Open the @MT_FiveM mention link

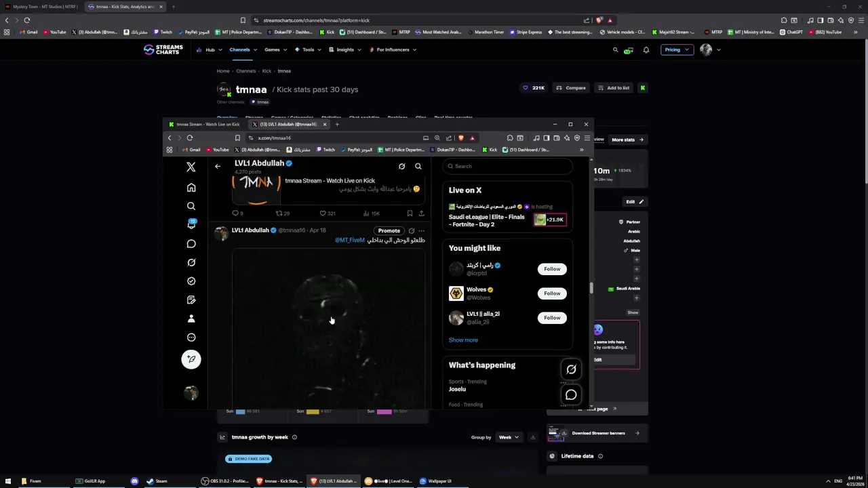tap(350, 240)
